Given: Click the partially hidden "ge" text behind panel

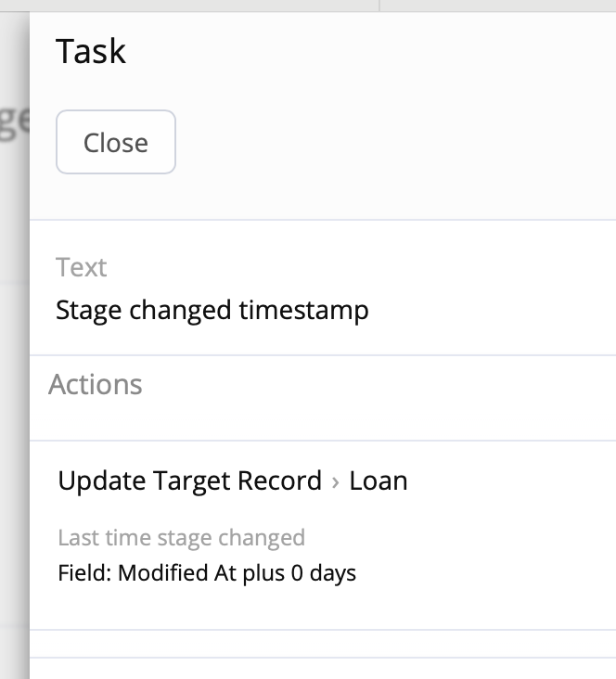Looking at the screenshot, I should click(x=14, y=122).
